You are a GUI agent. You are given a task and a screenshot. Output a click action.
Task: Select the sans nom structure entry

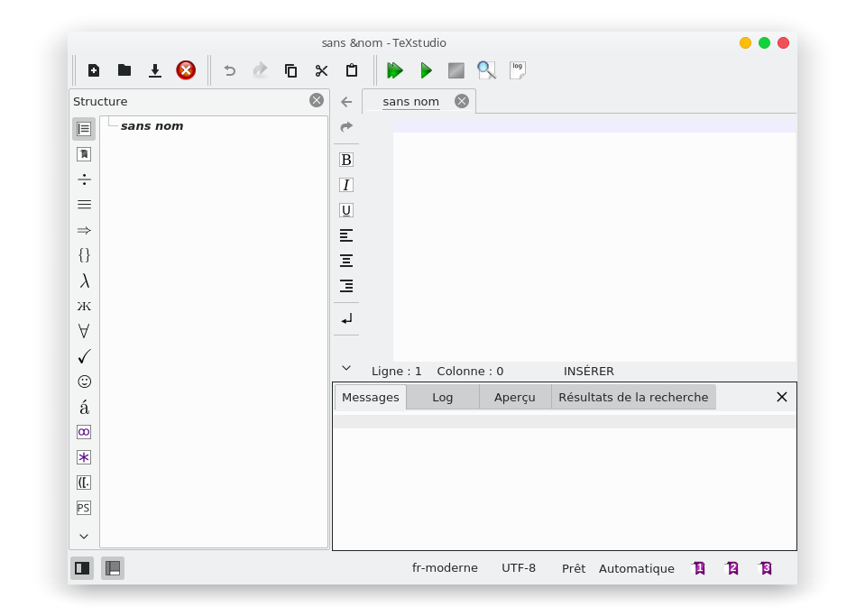click(x=152, y=126)
